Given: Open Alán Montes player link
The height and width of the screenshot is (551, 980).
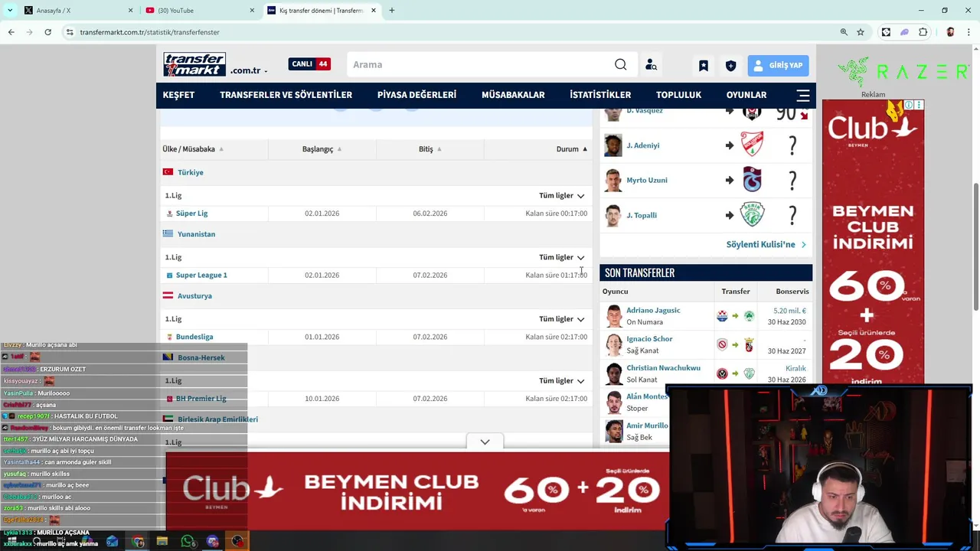Looking at the screenshot, I should pos(647,396).
